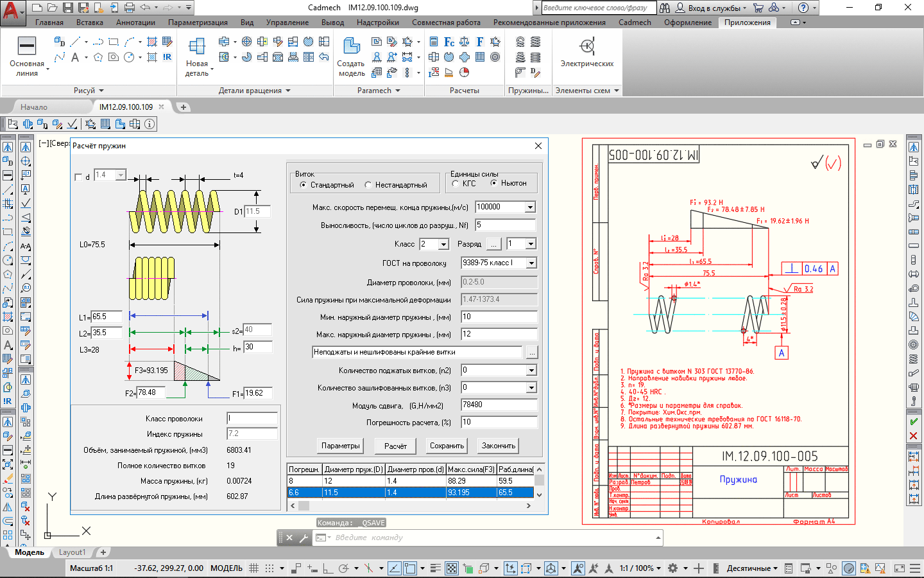The height and width of the screenshot is (578, 924).
Task: Click the Save icon in quick access toolbar
Action: click(x=67, y=8)
